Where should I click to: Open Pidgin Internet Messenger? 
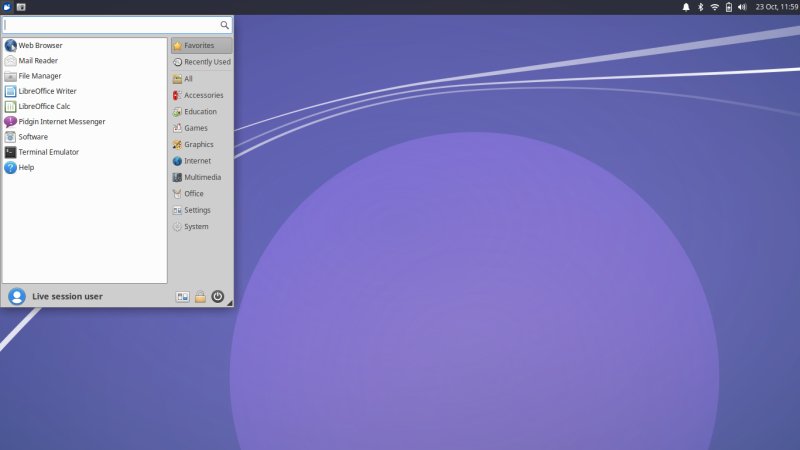pyautogui.click(x=60, y=121)
